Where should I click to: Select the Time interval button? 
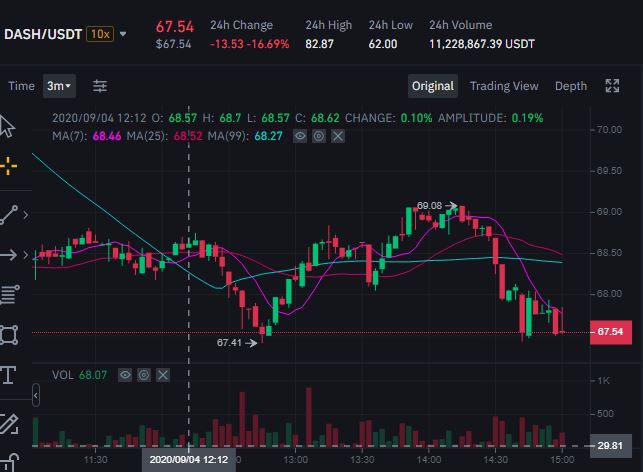pos(21,86)
